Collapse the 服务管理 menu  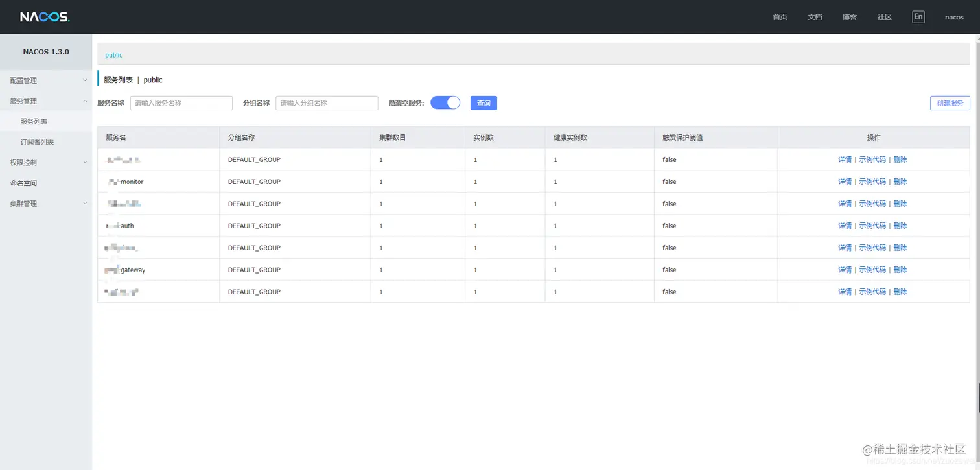pyautogui.click(x=46, y=101)
